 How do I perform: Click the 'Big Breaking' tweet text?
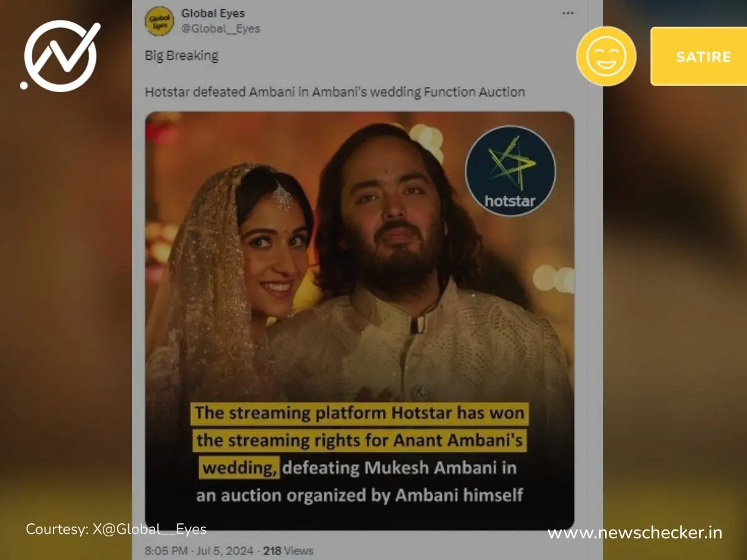[182, 55]
